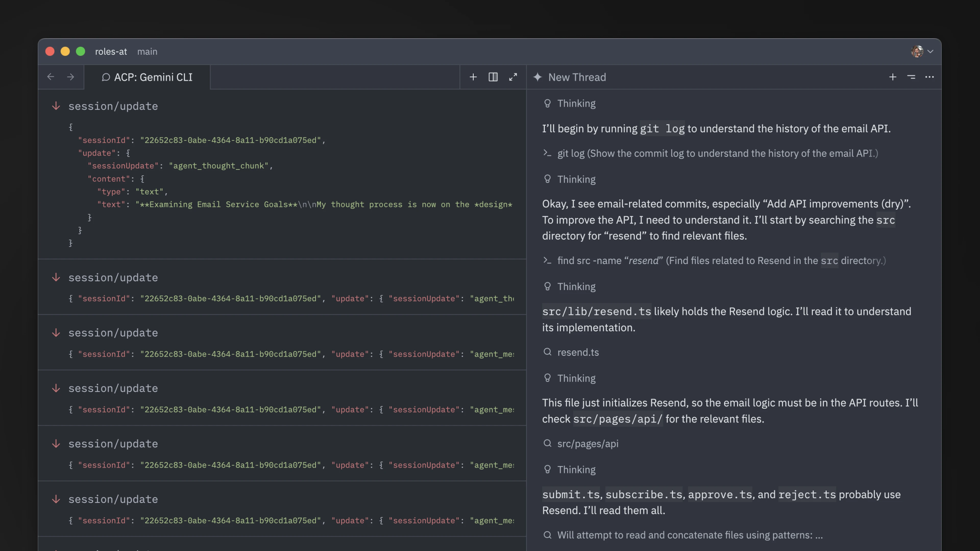Click the roles-at project name
Screen dimensions: 980x551
[x=111, y=51]
